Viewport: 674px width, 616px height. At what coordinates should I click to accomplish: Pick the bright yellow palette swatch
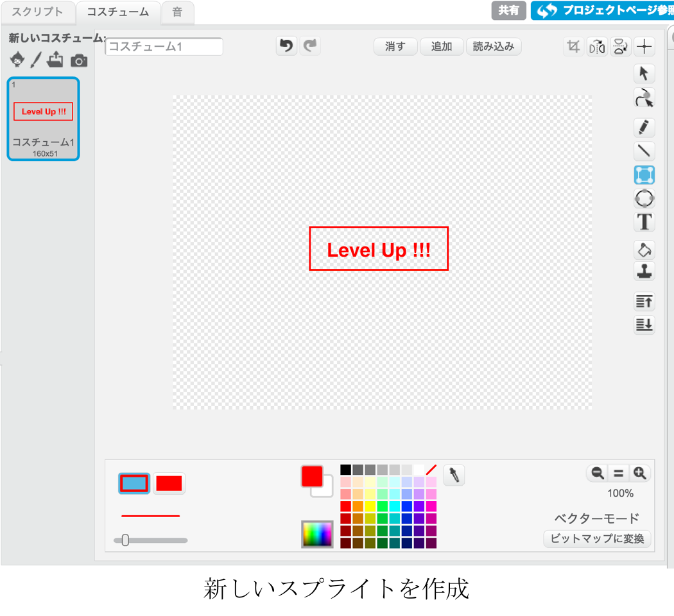click(370, 506)
